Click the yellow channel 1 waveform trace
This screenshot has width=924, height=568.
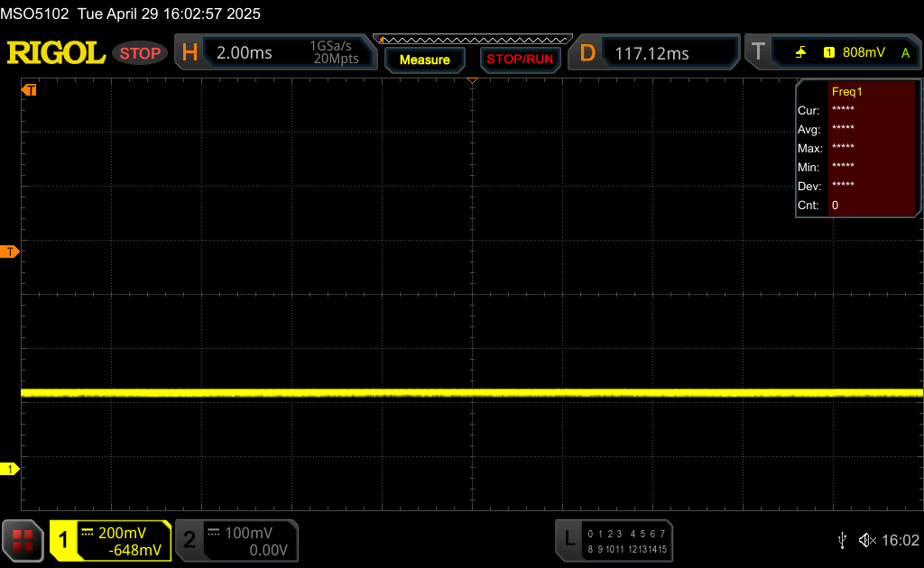click(471, 392)
